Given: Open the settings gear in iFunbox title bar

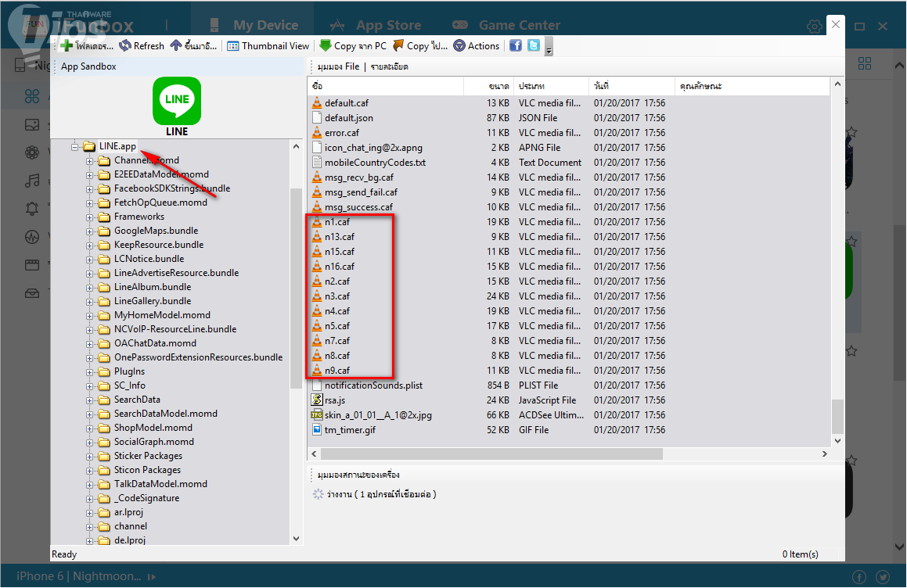Looking at the screenshot, I should [x=814, y=26].
